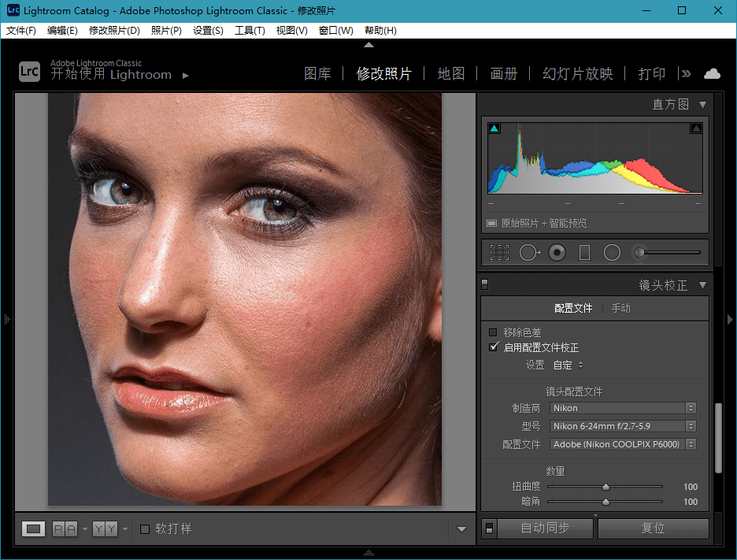Open the 图库 module
737x560 pixels.
point(317,73)
